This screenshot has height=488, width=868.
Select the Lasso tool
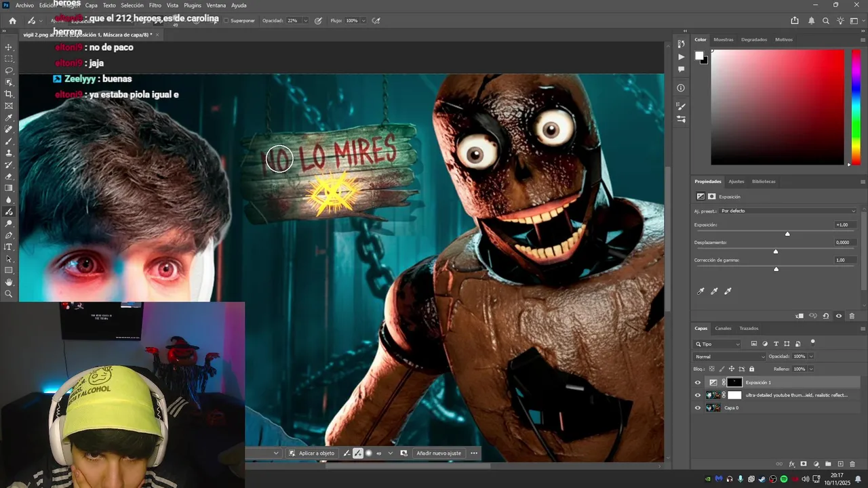pos(9,70)
